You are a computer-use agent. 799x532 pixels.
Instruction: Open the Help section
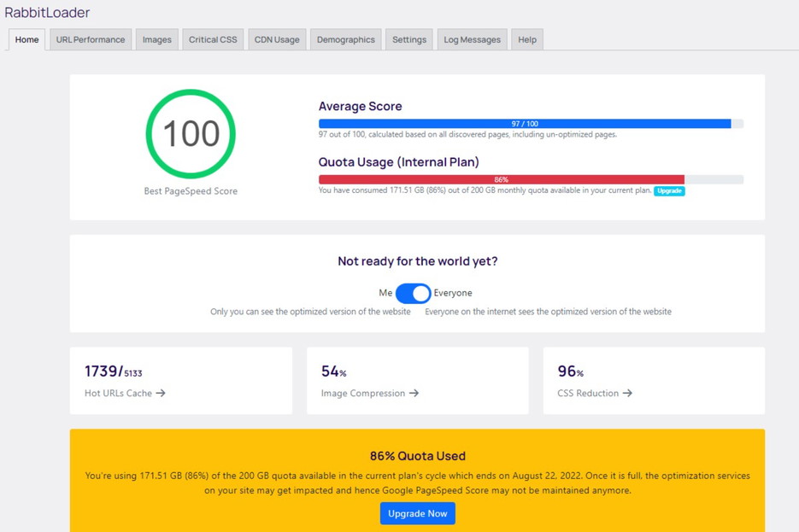pos(527,39)
